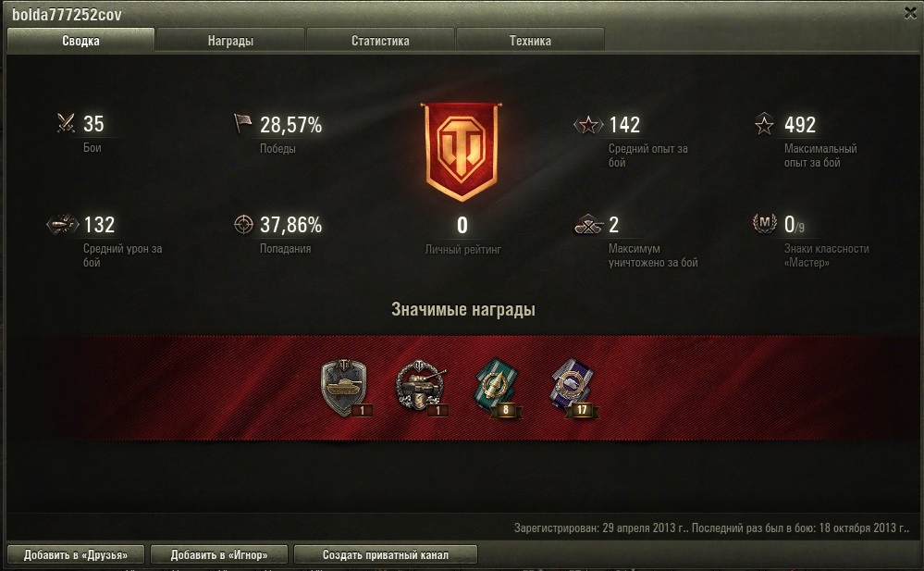Go to the Техника tab
924x571 pixels.
[x=530, y=40]
